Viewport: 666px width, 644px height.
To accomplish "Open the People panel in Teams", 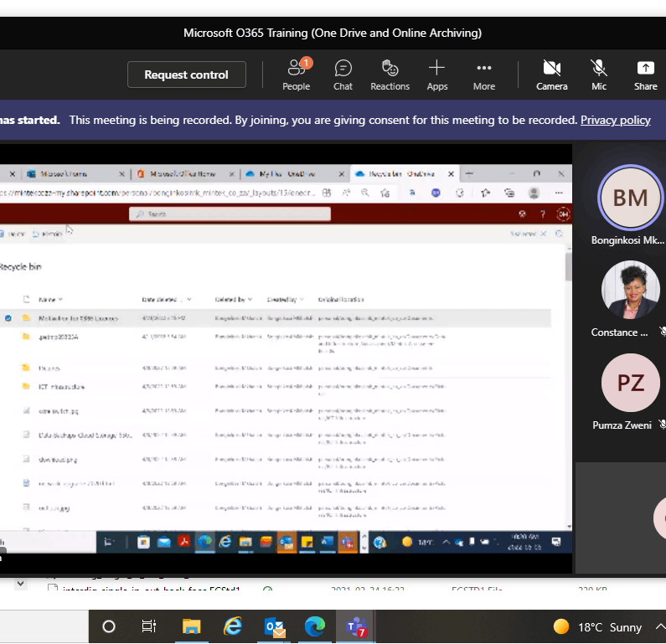I will tap(296, 75).
